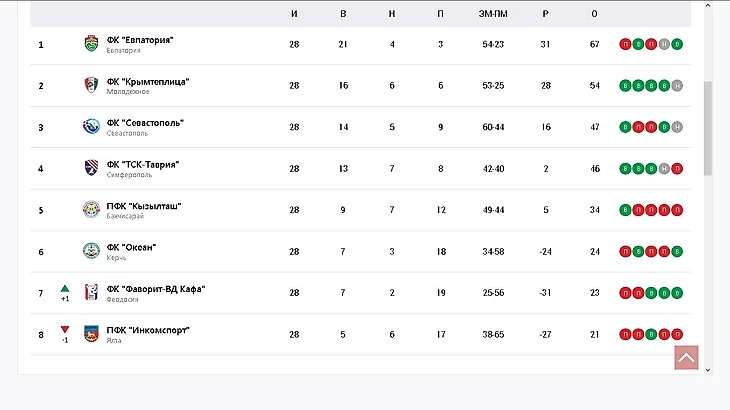Click the first green win circle in ПФК Кызылташ row
Screen dimensions: 730x410
[x=625, y=210]
